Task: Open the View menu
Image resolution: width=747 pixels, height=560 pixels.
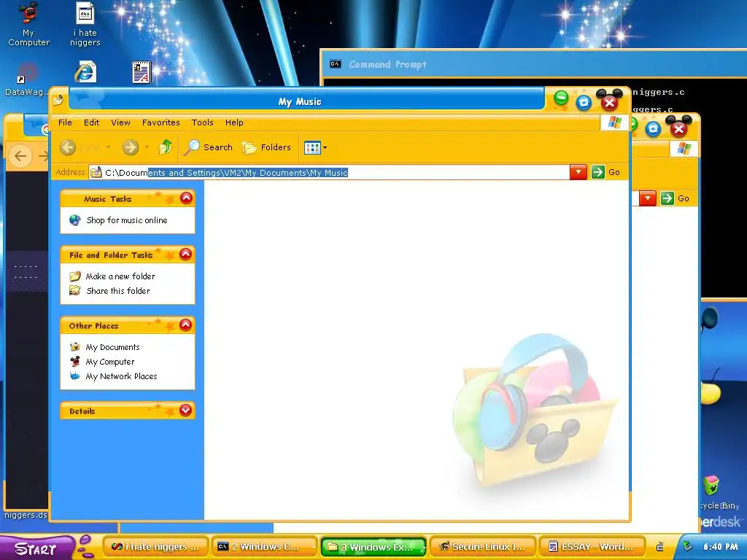Action: (120, 122)
